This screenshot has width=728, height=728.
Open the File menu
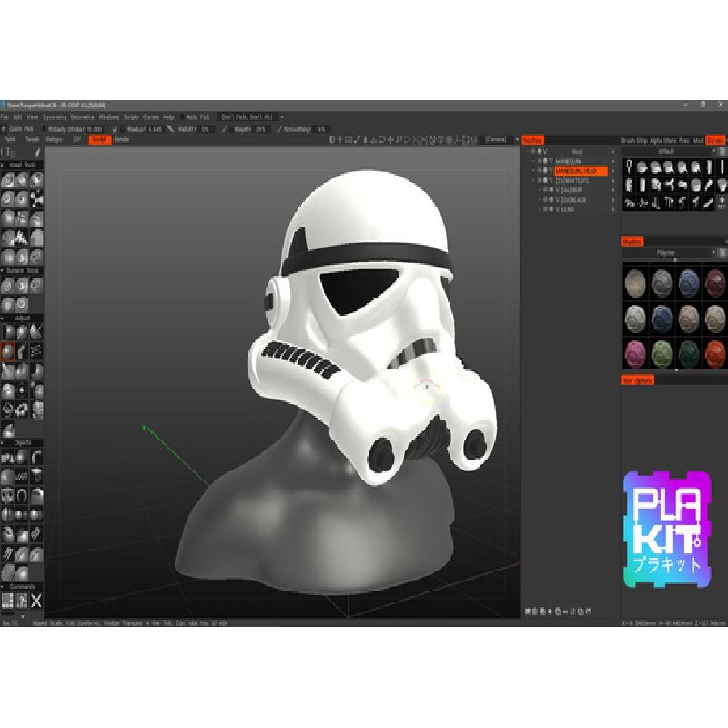(5, 117)
